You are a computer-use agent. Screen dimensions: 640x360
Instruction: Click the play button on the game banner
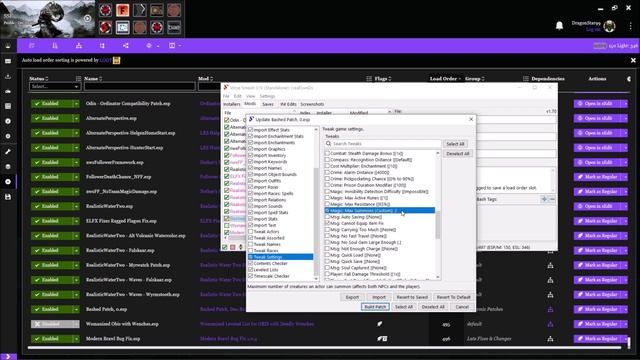click(87, 18)
